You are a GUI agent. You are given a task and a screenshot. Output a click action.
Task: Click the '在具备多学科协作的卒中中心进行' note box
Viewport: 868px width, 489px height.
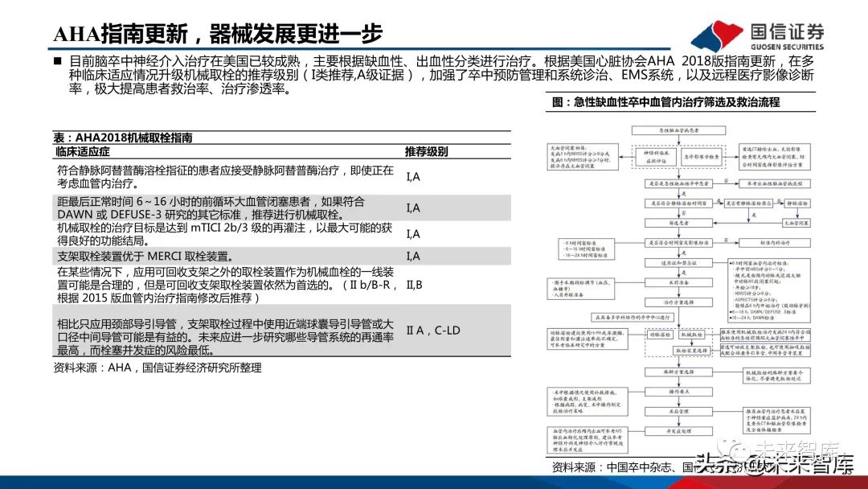click(633, 318)
